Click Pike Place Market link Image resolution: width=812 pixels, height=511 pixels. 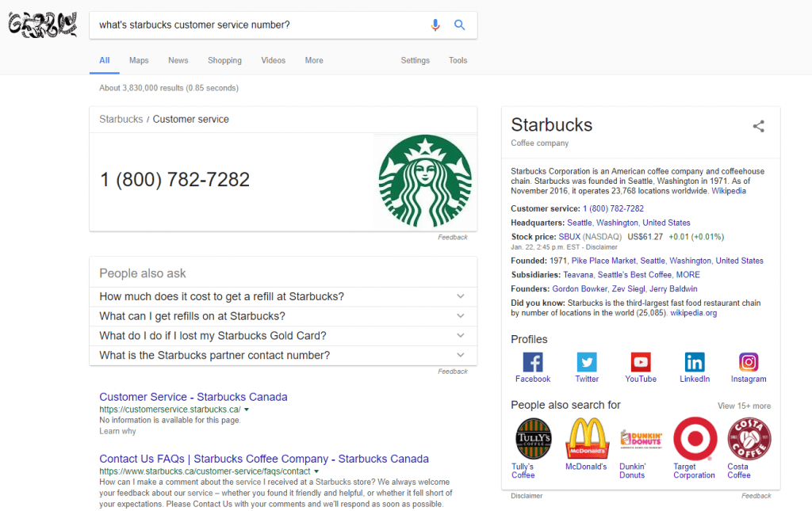[x=603, y=261]
